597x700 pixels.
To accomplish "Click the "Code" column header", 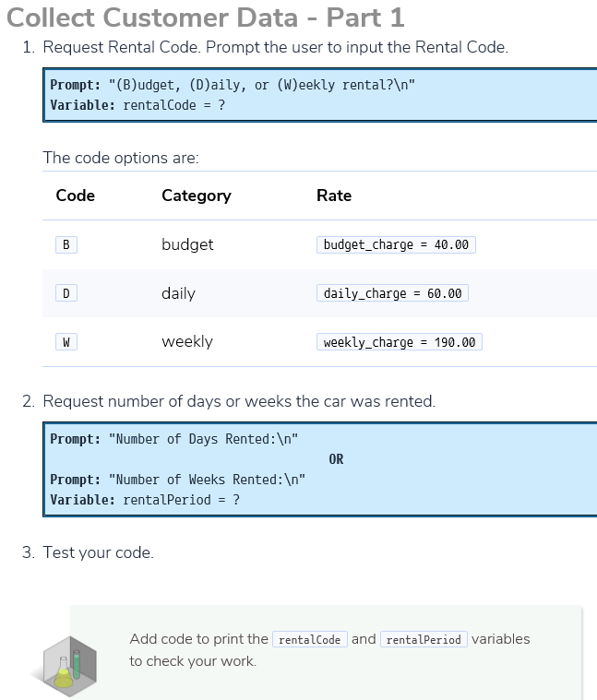I will tap(75, 196).
